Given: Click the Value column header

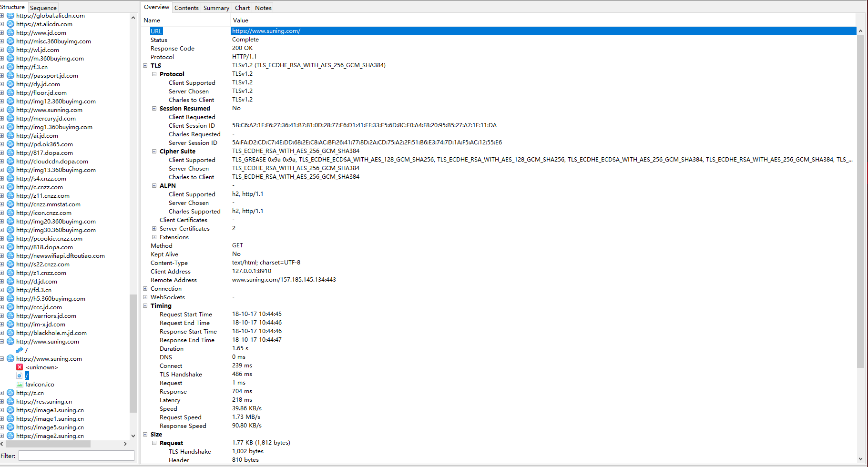Looking at the screenshot, I should (x=543, y=20).
